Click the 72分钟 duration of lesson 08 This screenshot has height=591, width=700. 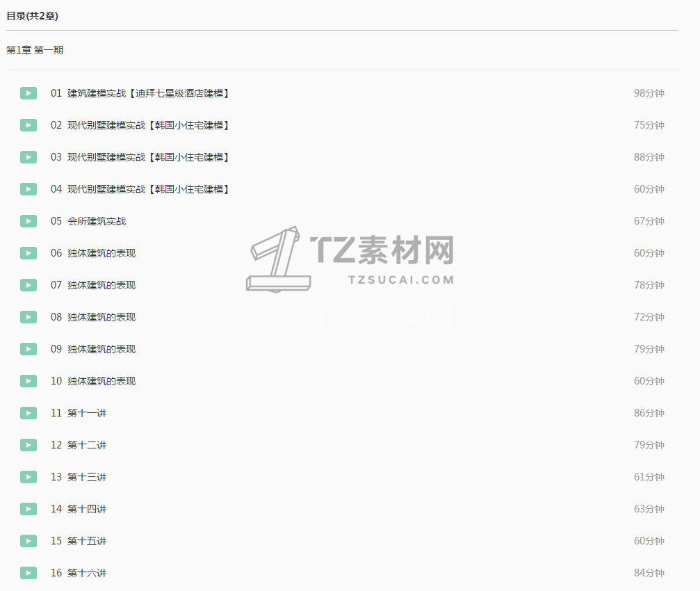click(649, 317)
